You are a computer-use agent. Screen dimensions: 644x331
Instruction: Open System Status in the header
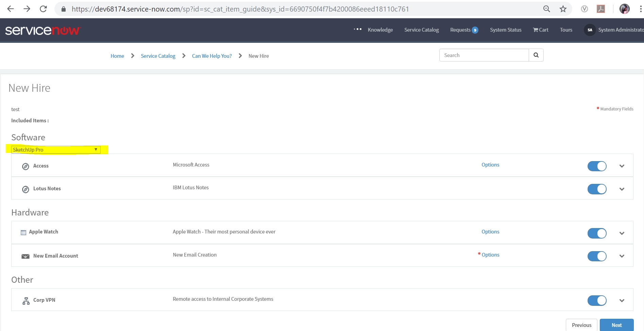click(x=506, y=30)
